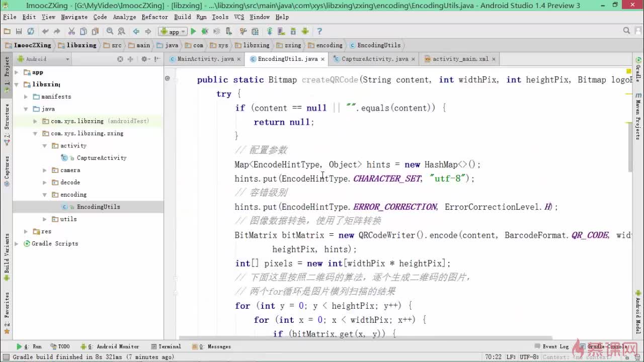The image size is (644, 362).
Task: Open the Messages tool window
Action: [x=212, y=346]
